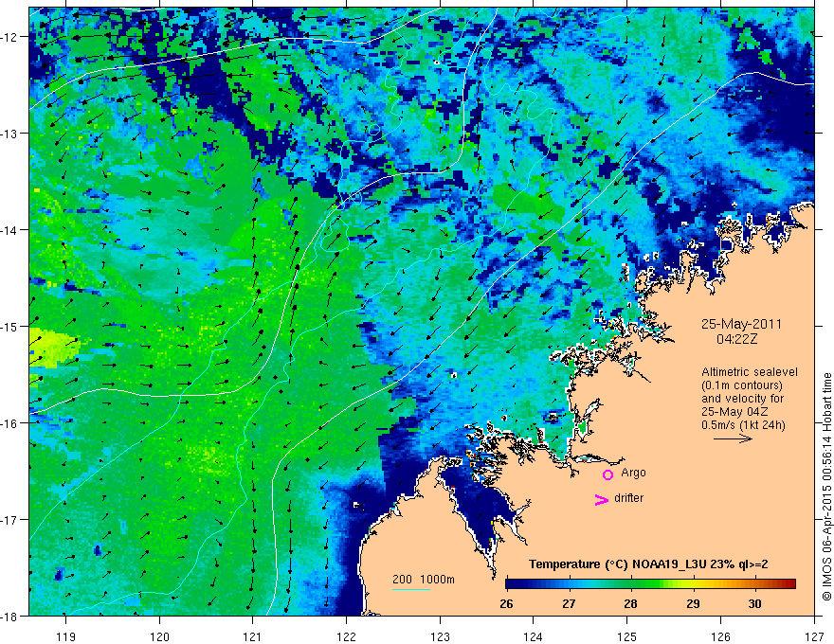Click the longitude axis label '122'
The image size is (834, 644).
point(346,636)
